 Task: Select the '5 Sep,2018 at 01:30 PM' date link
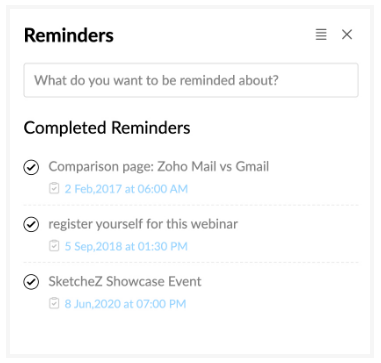pyautogui.click(x=126, y=246)
